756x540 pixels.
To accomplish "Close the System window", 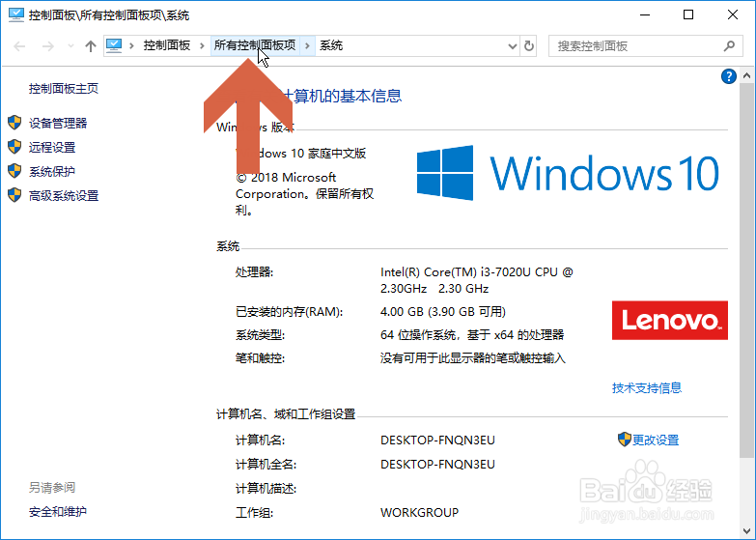I will click(733, 14).
